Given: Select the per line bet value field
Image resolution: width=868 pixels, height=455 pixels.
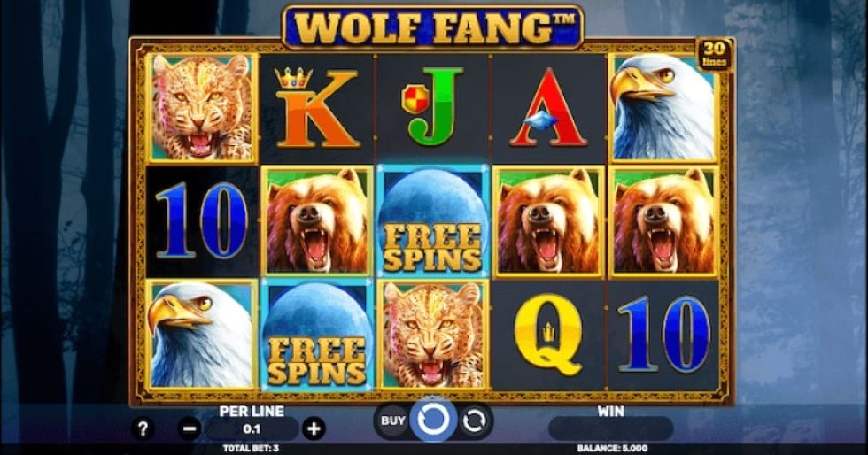Looking at the screenshot, I should [x=252, y=429].
